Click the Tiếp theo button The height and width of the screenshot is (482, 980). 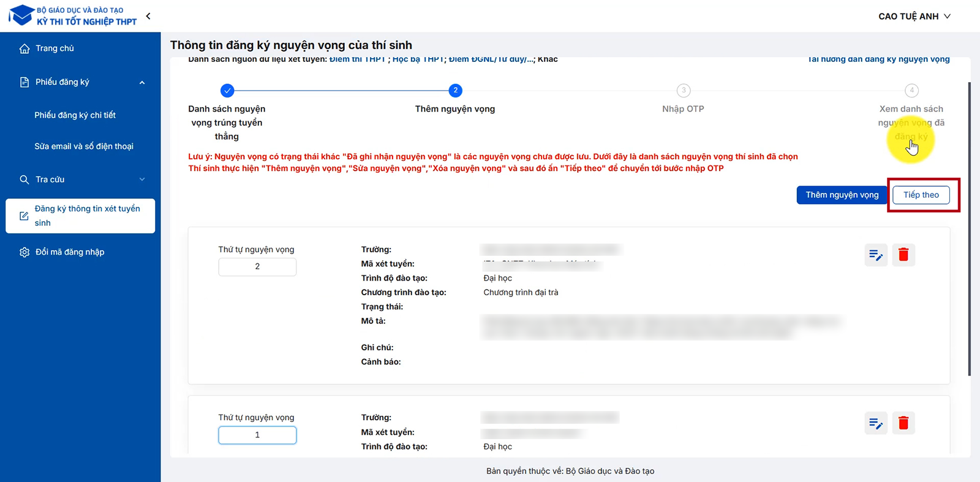click(921, 195)
